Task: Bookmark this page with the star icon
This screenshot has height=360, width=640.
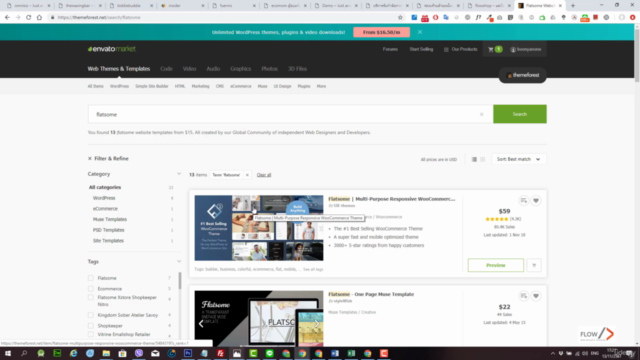Action: coord(400,18)
